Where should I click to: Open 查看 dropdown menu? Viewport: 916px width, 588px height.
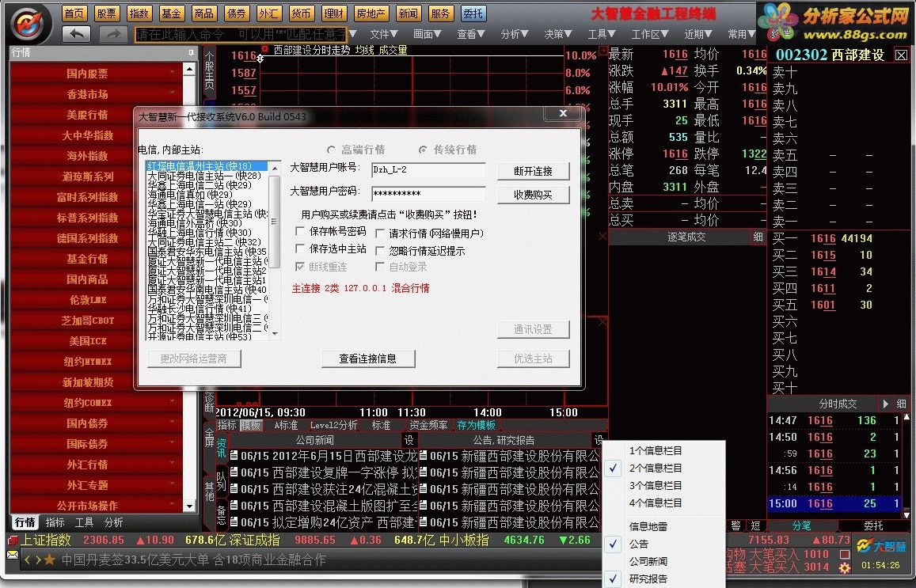(x=471, y=35)
